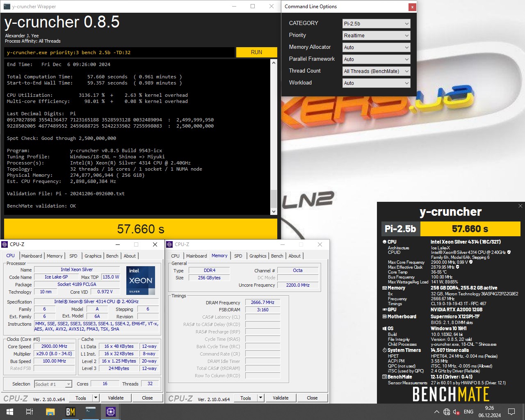Open the Workload dropdown
The height and width of the screenshot is (420, 525).
(x=376, y=83)
